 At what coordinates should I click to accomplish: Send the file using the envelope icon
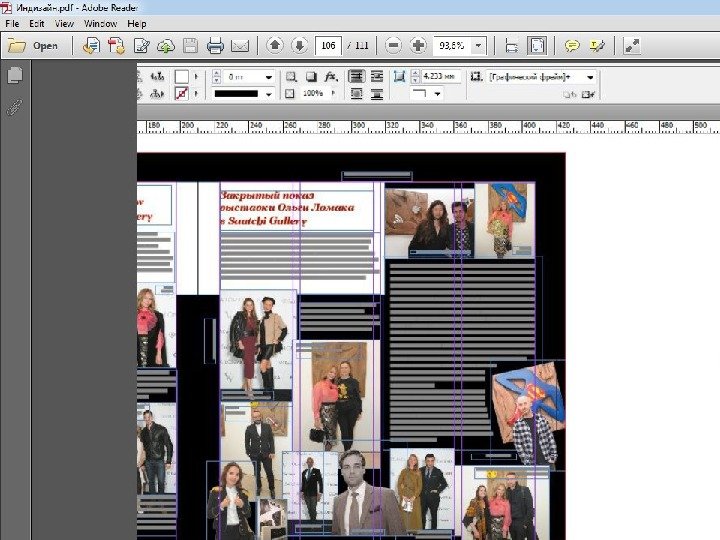pos(240,45)
